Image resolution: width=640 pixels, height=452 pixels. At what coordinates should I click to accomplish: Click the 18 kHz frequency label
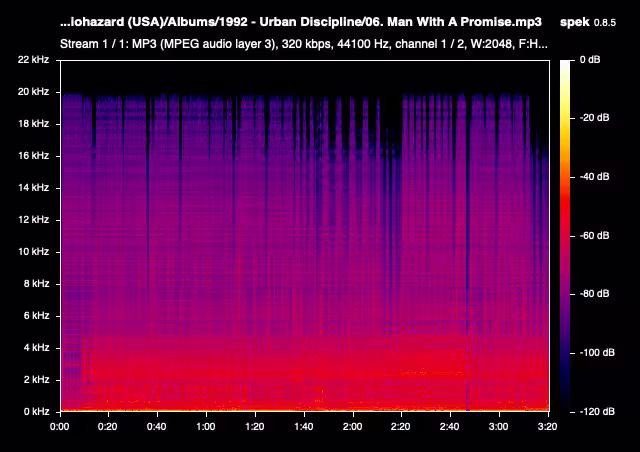(33, 123)
